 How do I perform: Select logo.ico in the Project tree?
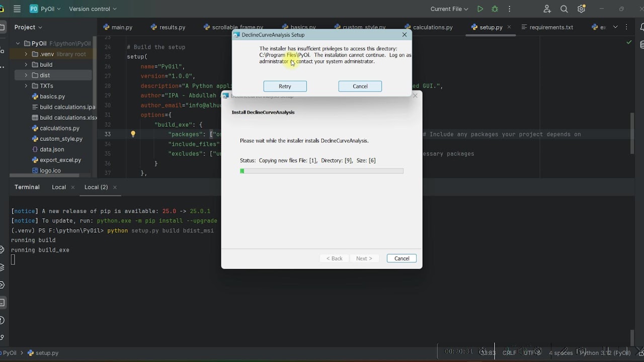tap(46, 170)
